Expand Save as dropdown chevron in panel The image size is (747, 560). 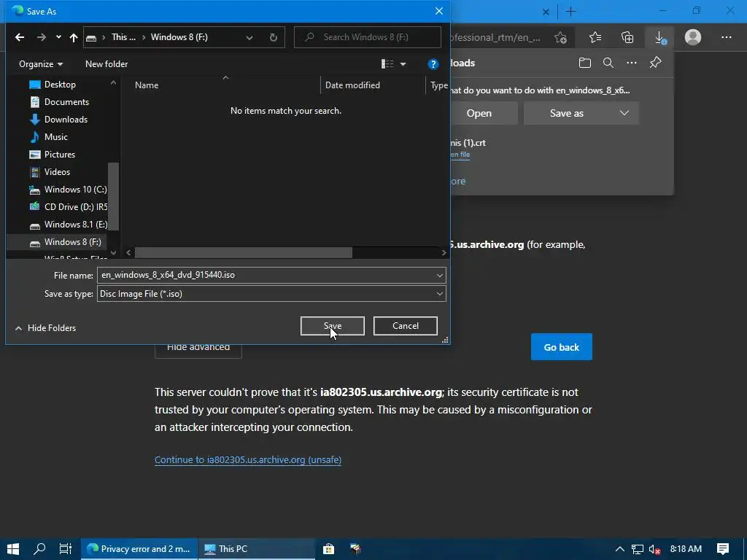[x=624, y=113]
